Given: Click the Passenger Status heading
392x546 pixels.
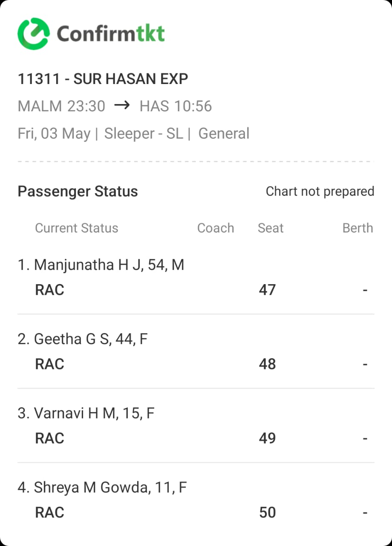Looking at the screenshot, I should pos(78,192).
